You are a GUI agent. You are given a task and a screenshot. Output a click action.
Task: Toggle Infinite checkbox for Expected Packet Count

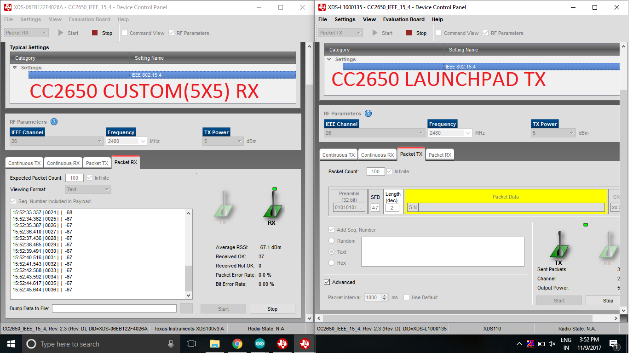click(x=89, y=178)
